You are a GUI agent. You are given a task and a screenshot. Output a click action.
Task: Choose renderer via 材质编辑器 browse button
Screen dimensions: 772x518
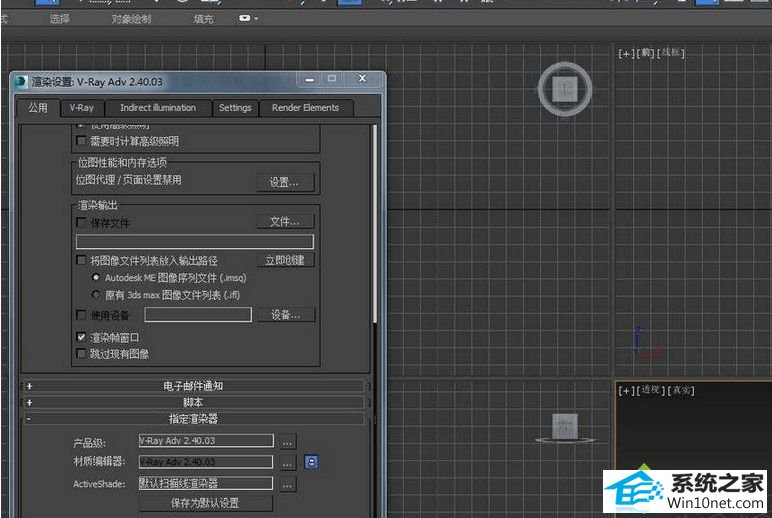point(287,462)
